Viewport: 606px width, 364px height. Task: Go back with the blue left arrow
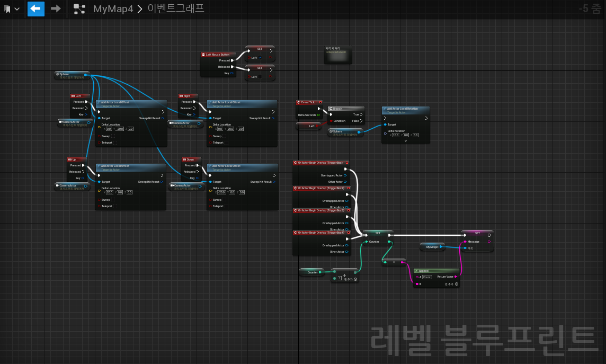(x=36, y=8)
